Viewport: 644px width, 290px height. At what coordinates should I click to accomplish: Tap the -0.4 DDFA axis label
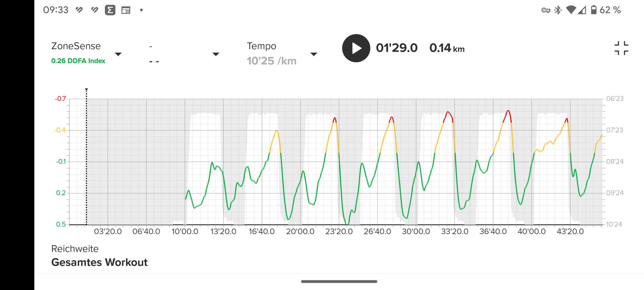[60, 130]
